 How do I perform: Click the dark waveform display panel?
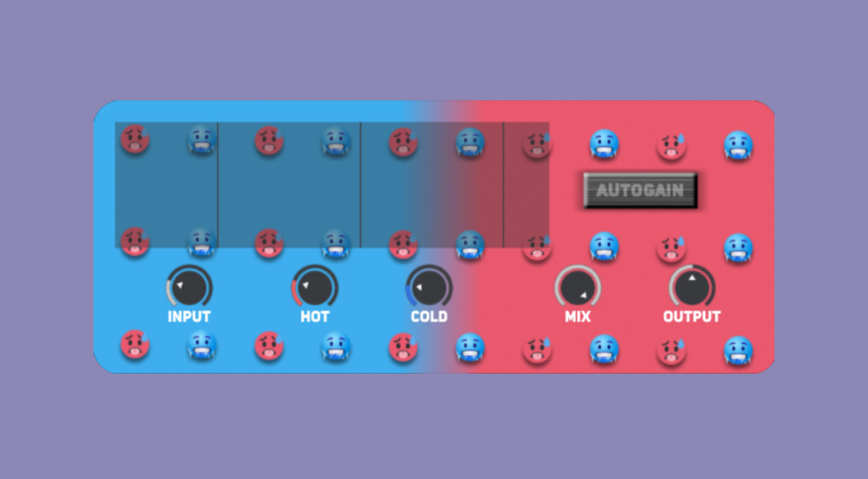tap(332, 185)
